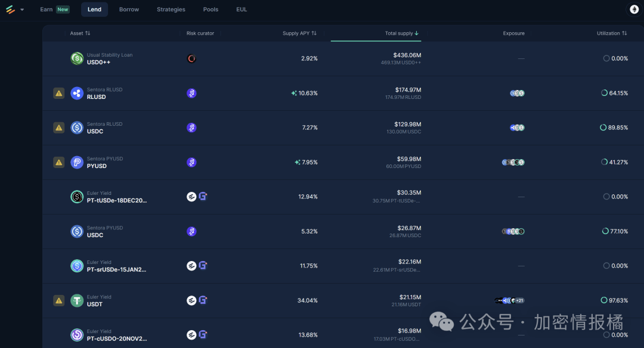644x348 pixels.
Task: Click Gauntlet curator icon in PT-srUSDe row
Action: coord(203,265)
